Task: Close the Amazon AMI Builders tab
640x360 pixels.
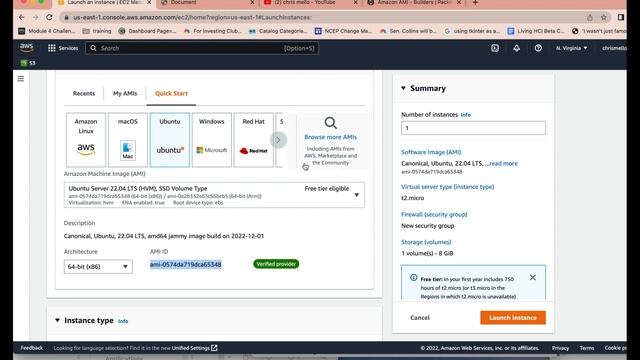Action: 459,3
